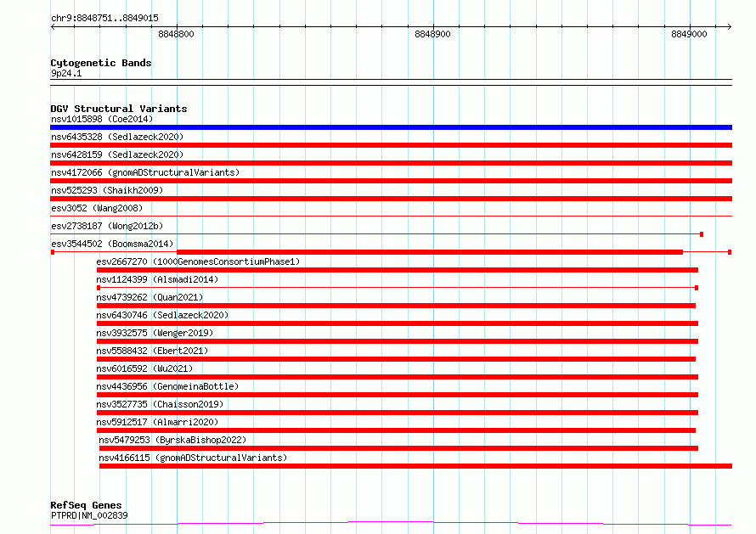Click nsv3527735 (Chaisson2019) label
This screenshot has height=534, width=756.
160,404
